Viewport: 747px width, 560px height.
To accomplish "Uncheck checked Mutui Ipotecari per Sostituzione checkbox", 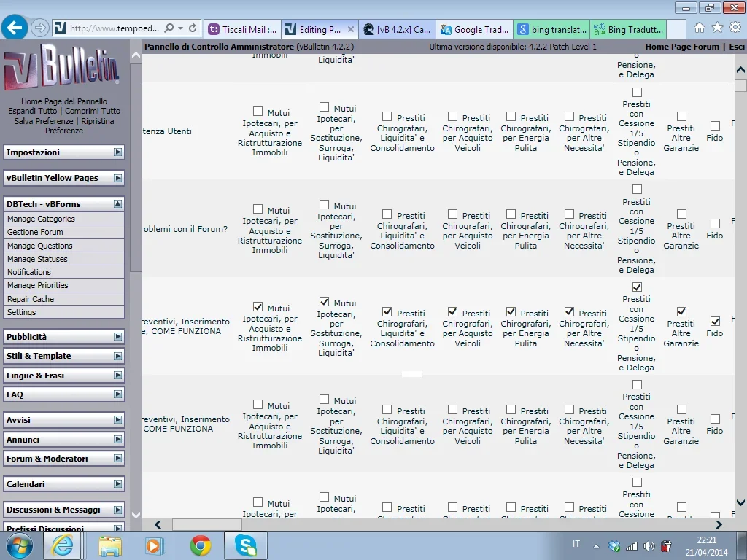I will (x=325, y=302).
